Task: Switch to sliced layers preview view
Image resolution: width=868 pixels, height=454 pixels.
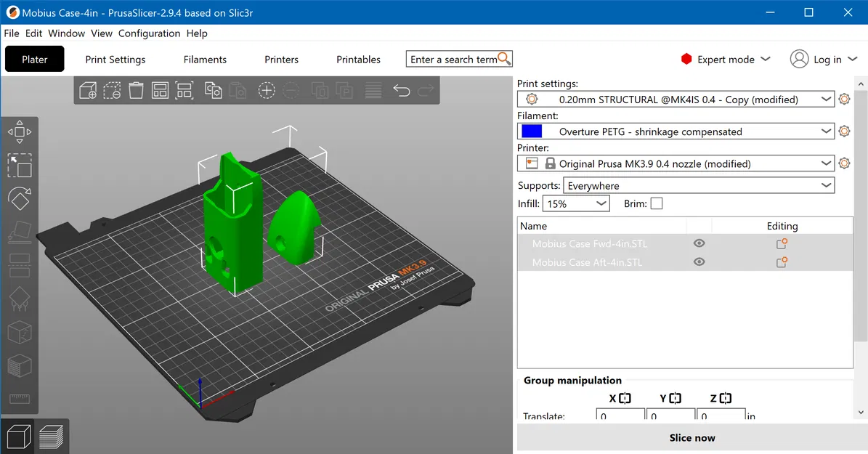Action: pyautogui.click(x=51, y=437)
